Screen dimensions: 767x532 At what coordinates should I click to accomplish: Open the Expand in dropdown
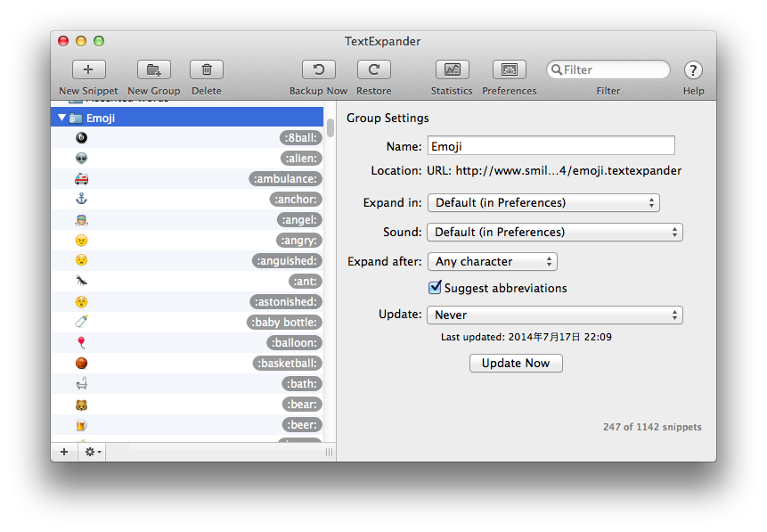pos(544,202)
